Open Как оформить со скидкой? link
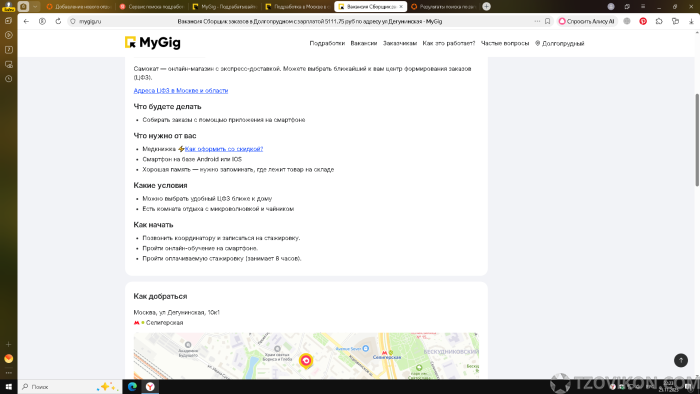This screenshot has height=394, width=700. pyautogui.click(x=224, y=149)
